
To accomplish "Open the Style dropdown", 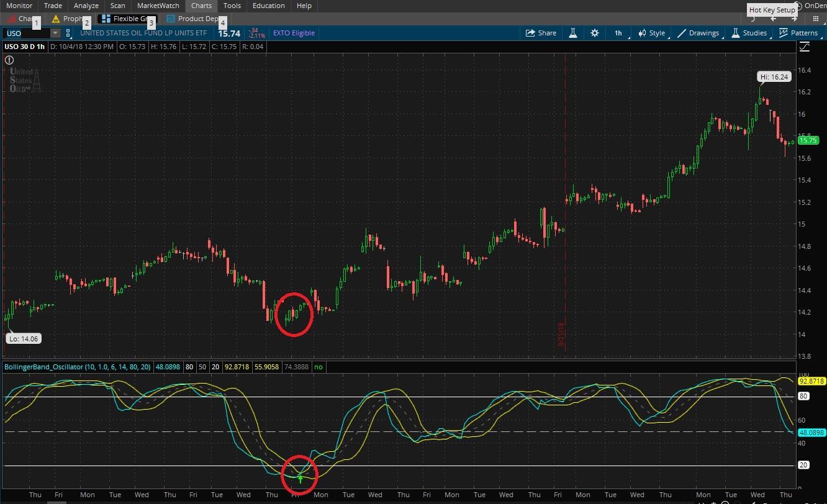I will click(x=652, y=33).
